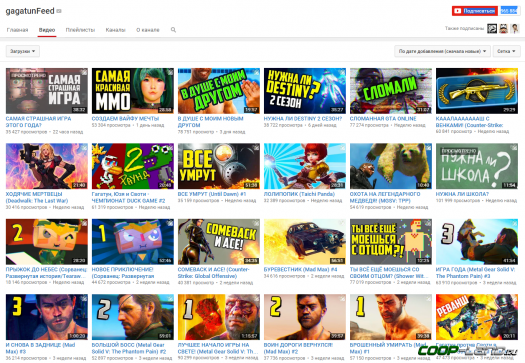Click the И СНОВА В ЗАДНИЦЕ (Mad Max) #3 title

coord(41,348)
